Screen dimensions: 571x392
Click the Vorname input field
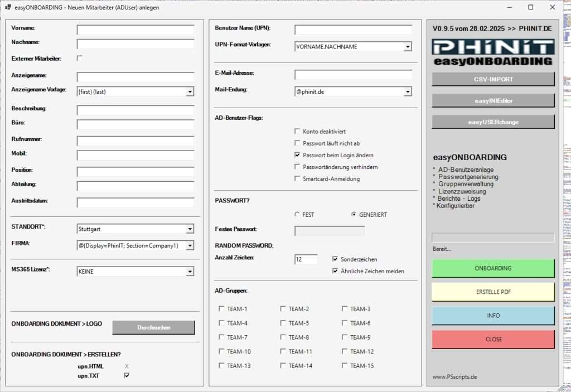(x=136, y=28)
